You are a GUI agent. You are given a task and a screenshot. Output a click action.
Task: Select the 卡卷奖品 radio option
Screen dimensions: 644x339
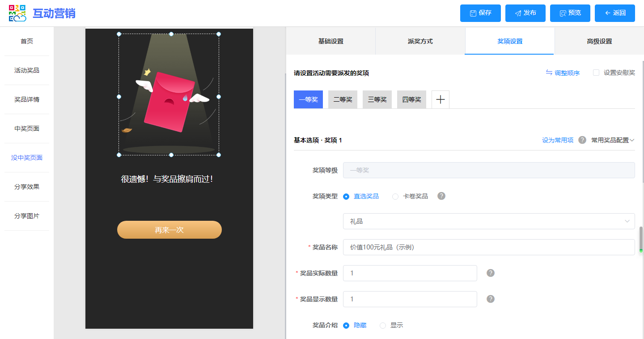pyautogui.click(x=395, y=197)
